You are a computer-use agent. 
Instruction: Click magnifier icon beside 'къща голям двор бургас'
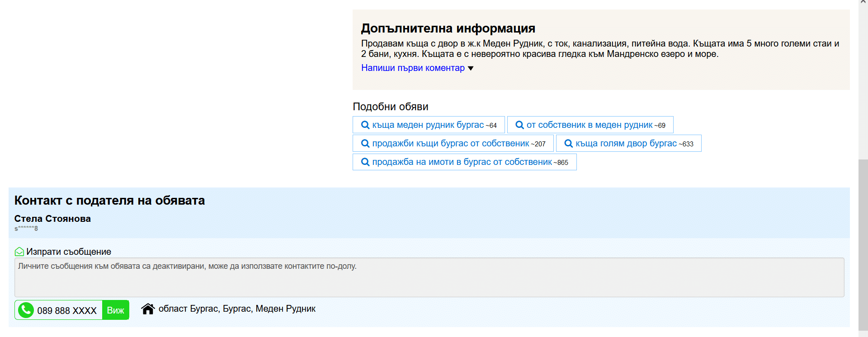pos(568,144)
